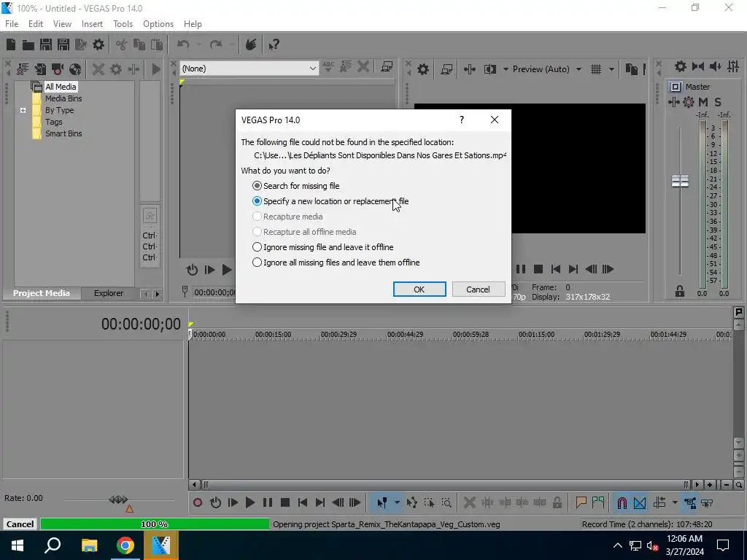Viewport: 747px width, 560px height.
Task: Click Copy Snapshot to Clipboard icon in preview
Action: click(x=631, y=69)
